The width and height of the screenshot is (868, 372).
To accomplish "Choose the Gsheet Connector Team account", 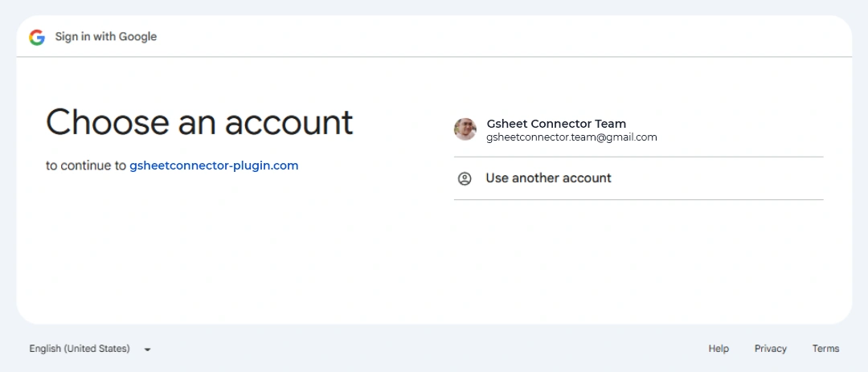I will point(638,130).
